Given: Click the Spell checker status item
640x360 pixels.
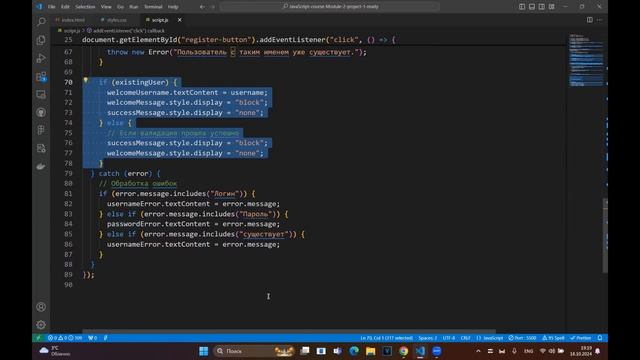Looking at the screenshot, I should [553, 338].
